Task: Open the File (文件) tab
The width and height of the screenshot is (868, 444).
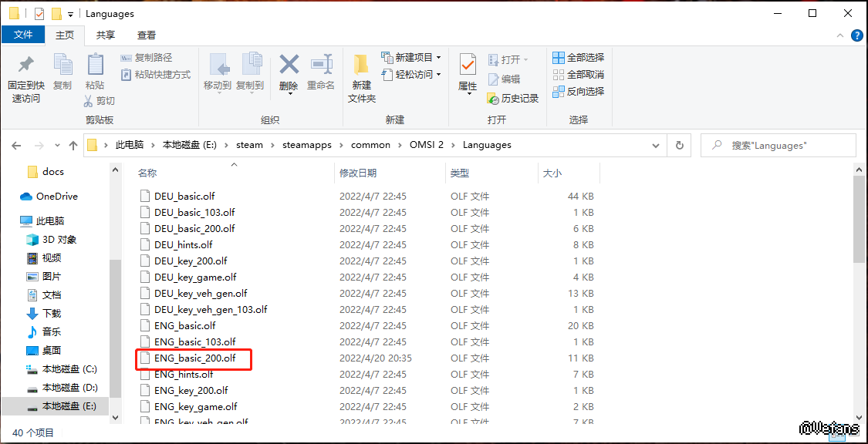Action: click(x=23, y=35)
